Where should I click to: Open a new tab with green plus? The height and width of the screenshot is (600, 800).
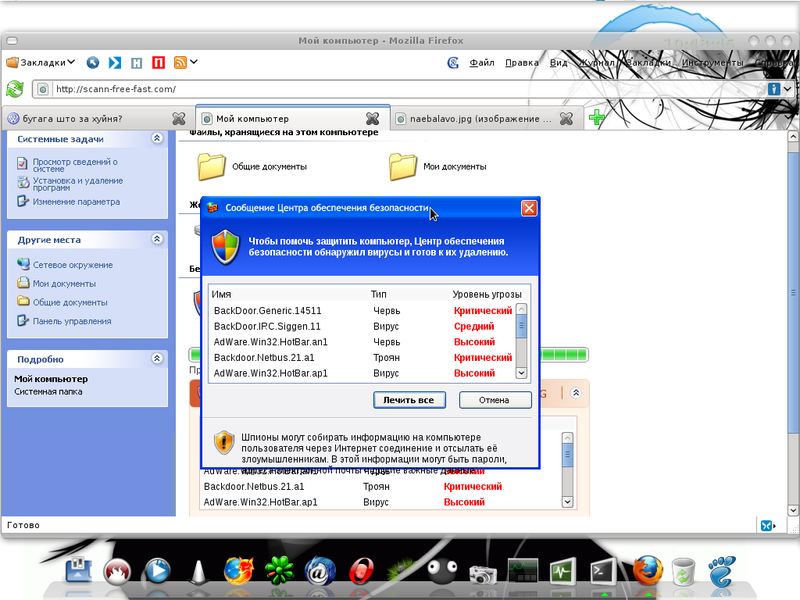click(x=596, y=118)
